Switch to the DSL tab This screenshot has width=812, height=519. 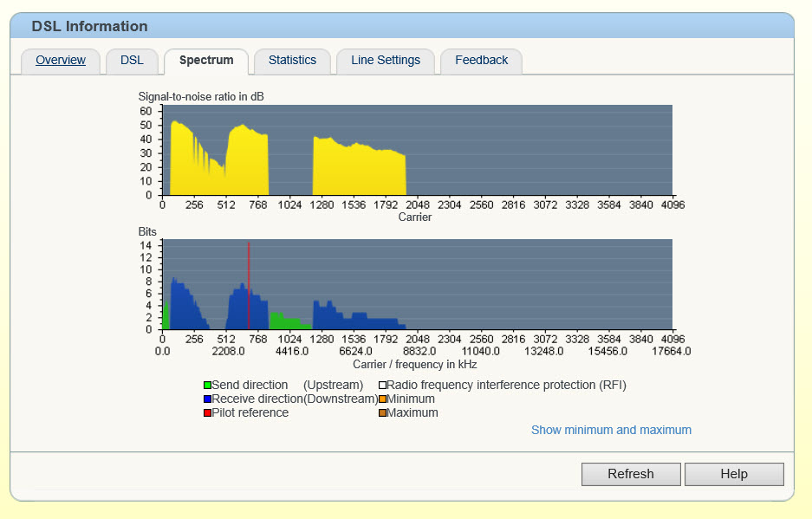(x=132, y=61)
